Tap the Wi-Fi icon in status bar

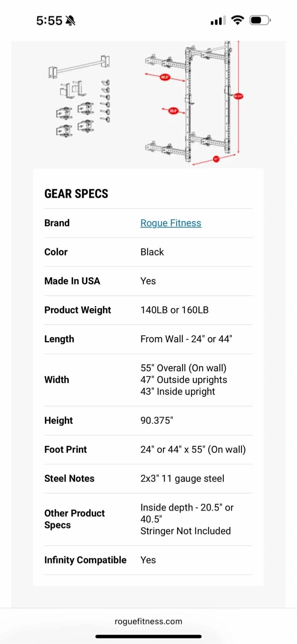(x=238, y=21)
